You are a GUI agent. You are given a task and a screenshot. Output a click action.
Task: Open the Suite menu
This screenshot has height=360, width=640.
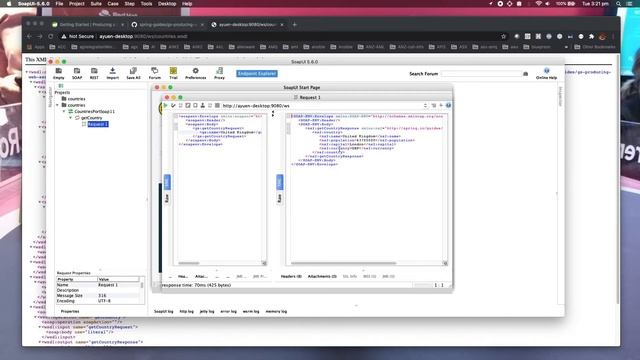[96, 4]
